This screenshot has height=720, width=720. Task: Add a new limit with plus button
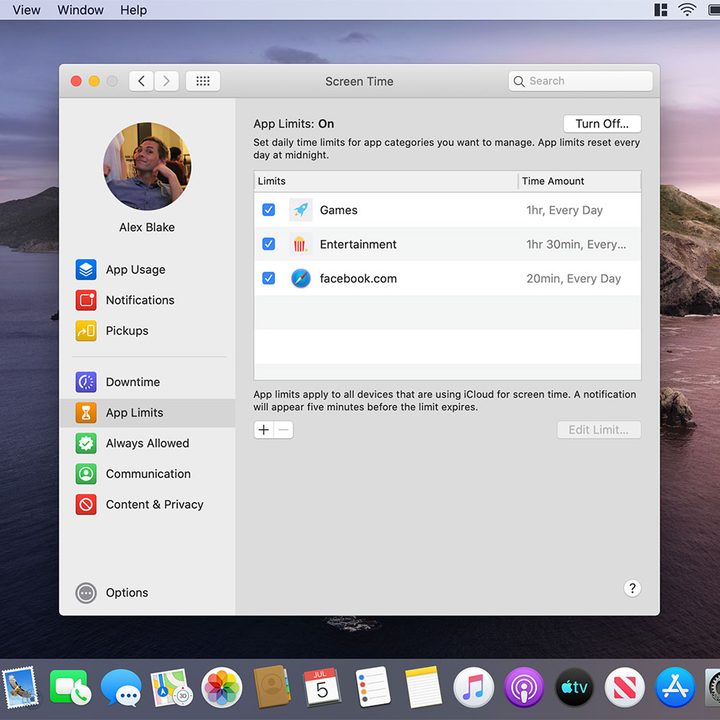[x=264, y=430]
